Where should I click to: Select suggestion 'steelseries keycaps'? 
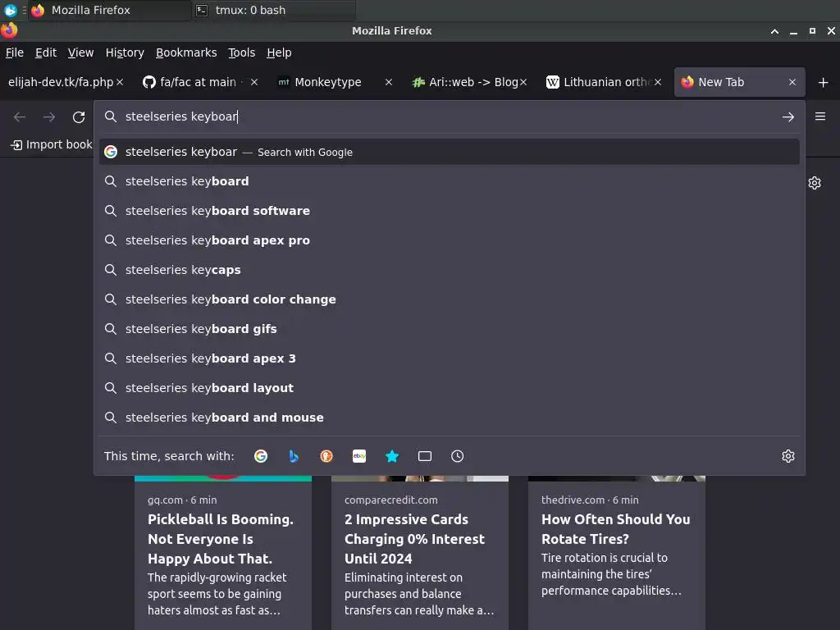coord(450,269)
